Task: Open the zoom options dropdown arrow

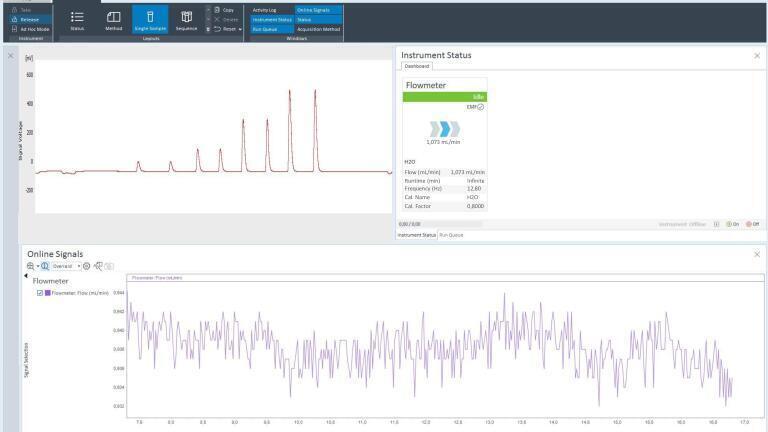Action: [x=38, y=266]
